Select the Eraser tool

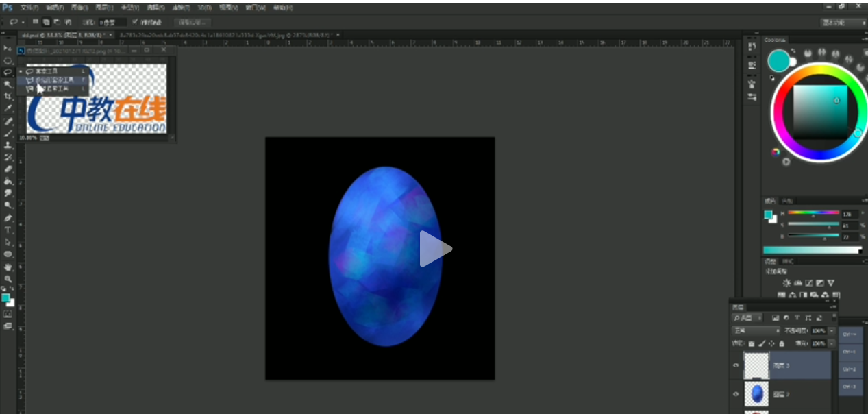point(8,169)
